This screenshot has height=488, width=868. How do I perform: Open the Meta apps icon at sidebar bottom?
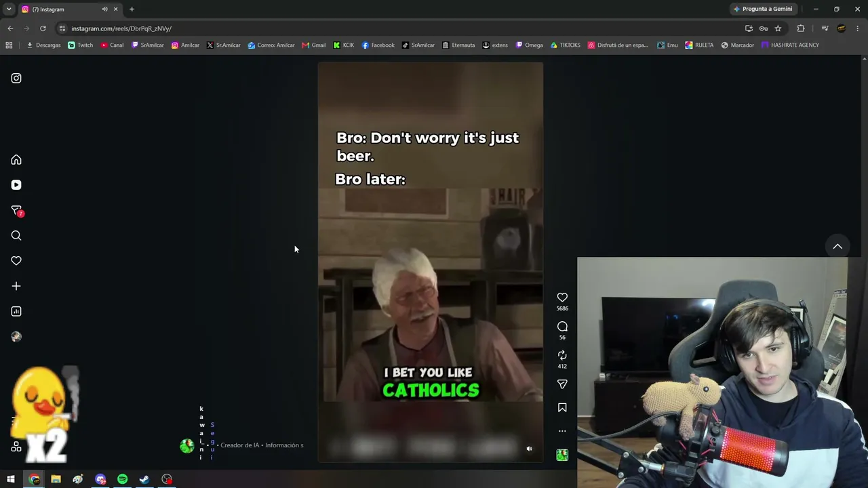[16, 447]
